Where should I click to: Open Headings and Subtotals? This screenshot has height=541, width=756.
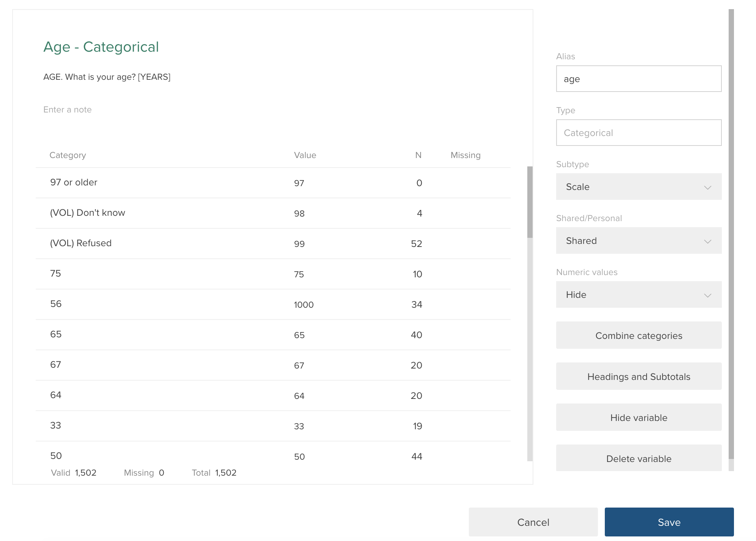point(638,376)
